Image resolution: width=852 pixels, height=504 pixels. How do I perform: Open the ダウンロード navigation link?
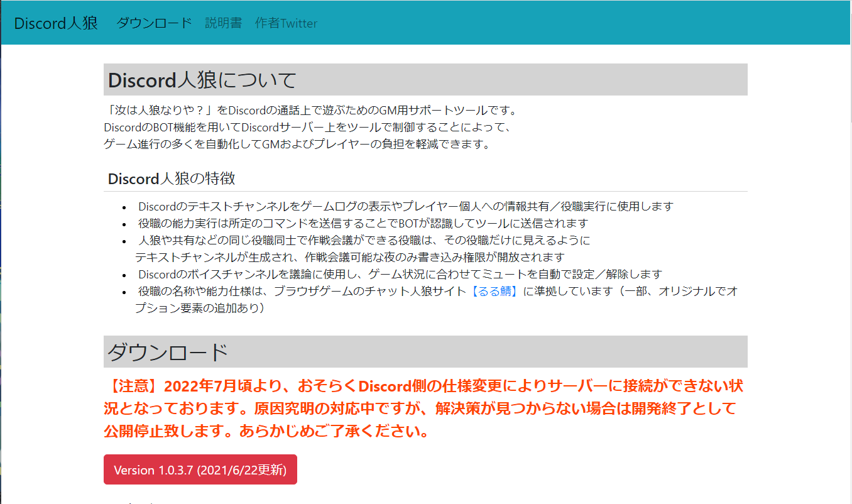154,23
